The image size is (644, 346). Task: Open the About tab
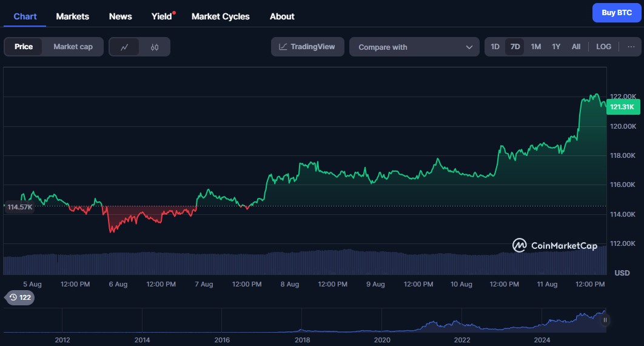coord(282,16)
